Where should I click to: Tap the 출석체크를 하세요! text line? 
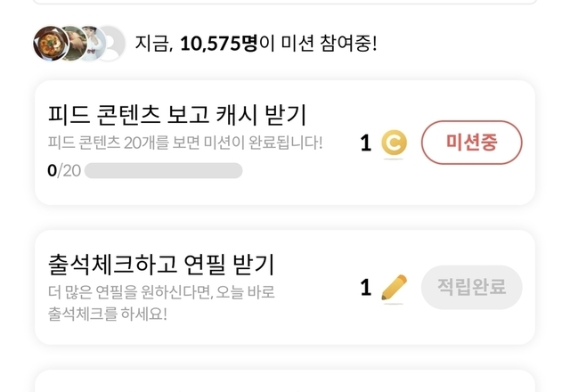107,314
